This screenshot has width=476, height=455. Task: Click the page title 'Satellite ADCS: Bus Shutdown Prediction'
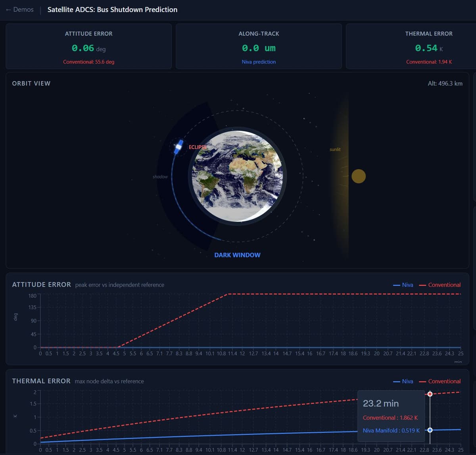[113, 10]
